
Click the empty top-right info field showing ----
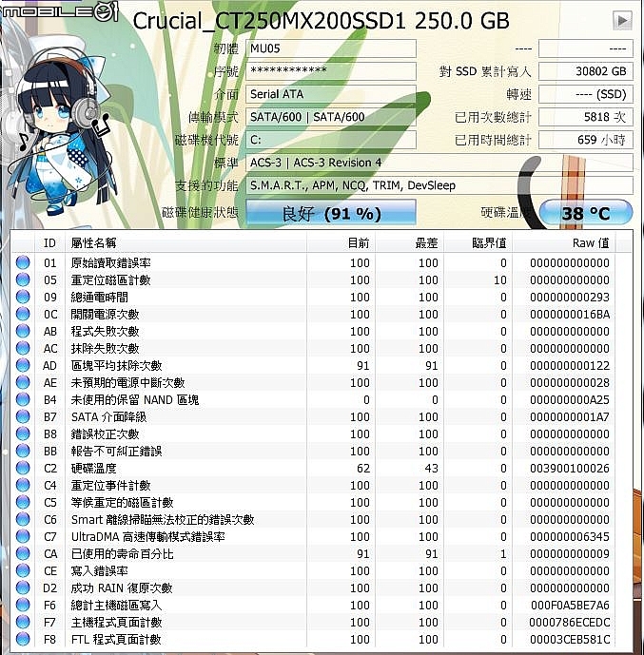point(585,48)
